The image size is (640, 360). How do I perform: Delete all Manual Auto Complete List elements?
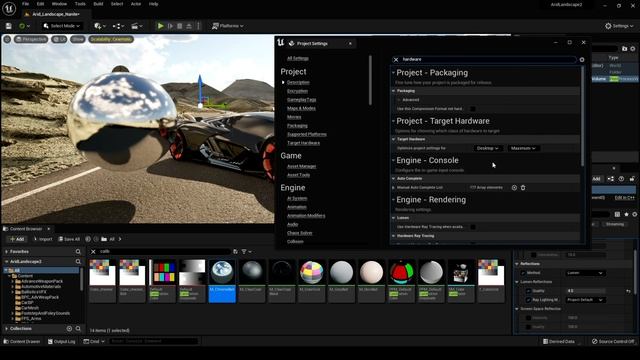[x=523, y=188]
